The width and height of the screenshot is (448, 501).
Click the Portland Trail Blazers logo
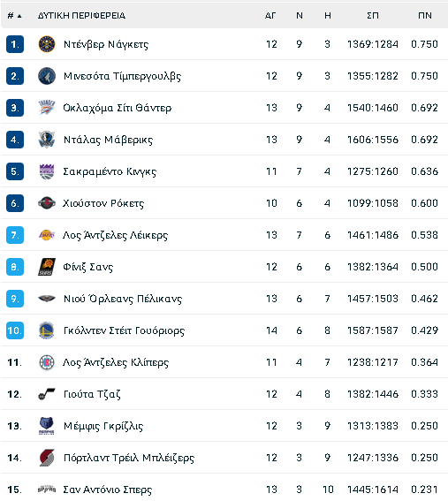[x=47, y=458]
